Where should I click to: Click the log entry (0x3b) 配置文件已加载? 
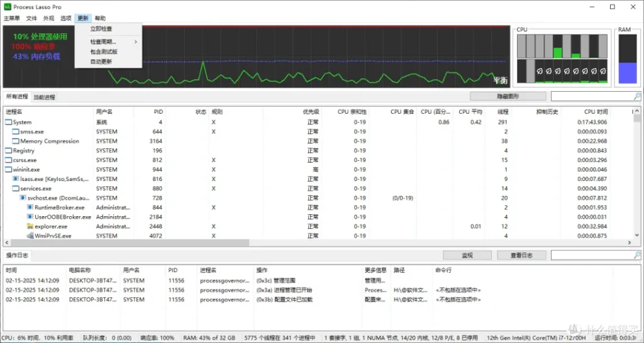(x=284, y=300)
